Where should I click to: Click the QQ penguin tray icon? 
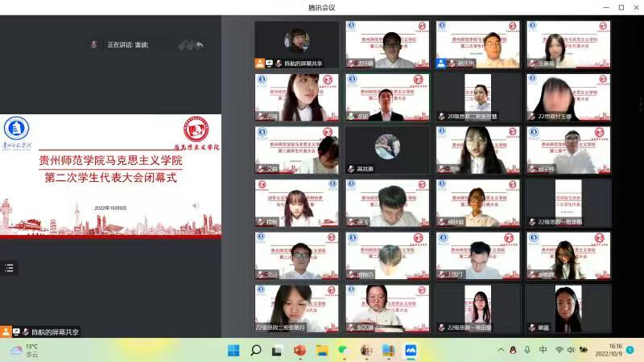coord(513,350)
